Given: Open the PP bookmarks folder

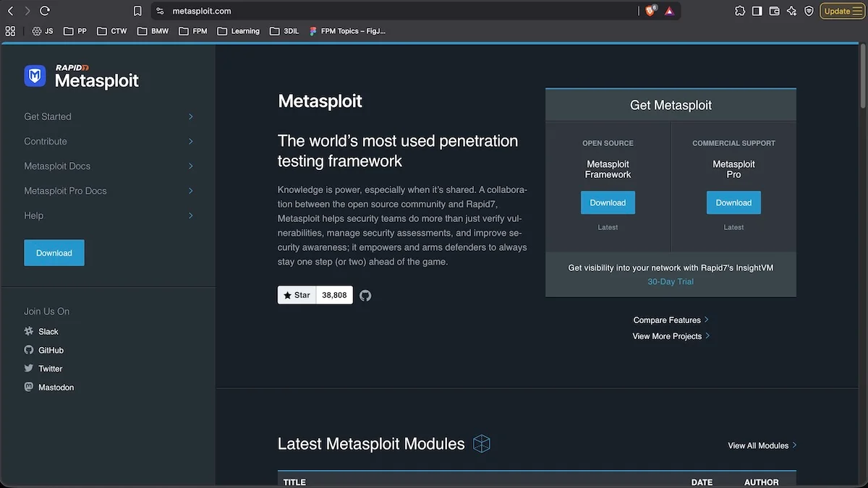Looking at the screenshot, I should pyautogui.click(x=75, y=31).
